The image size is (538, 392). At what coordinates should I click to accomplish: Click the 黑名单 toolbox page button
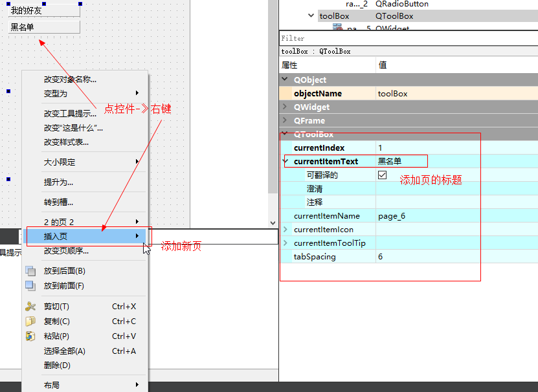(x=44, y=27)
